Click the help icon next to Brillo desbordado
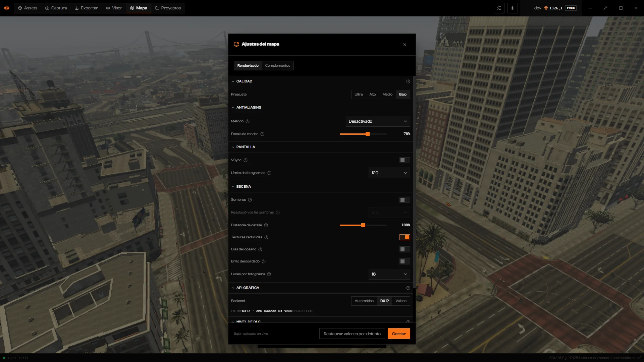 coord(264,261)
